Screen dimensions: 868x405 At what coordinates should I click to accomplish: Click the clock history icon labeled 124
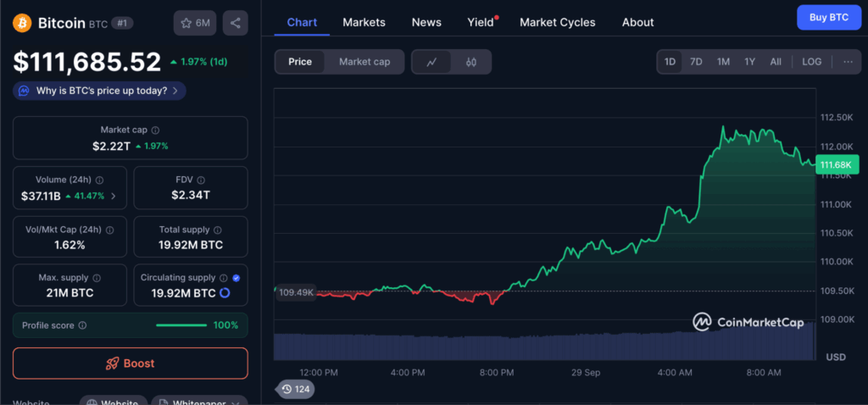[294, 389]
